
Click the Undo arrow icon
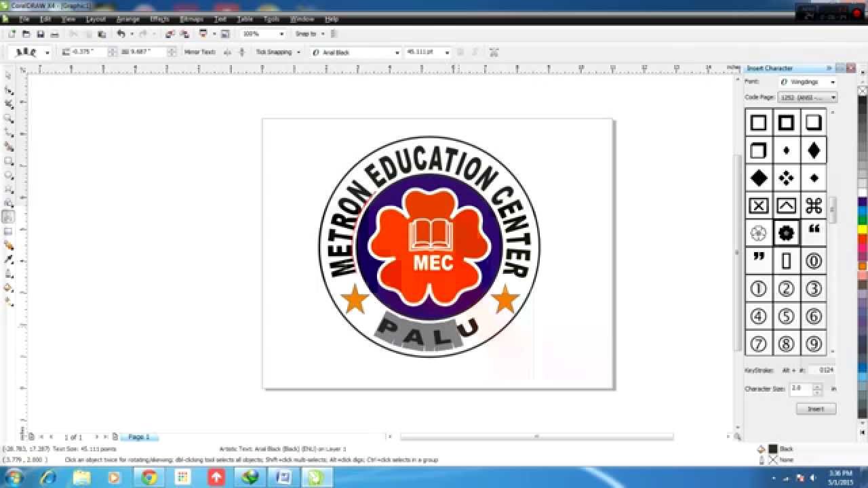(121, 34)
